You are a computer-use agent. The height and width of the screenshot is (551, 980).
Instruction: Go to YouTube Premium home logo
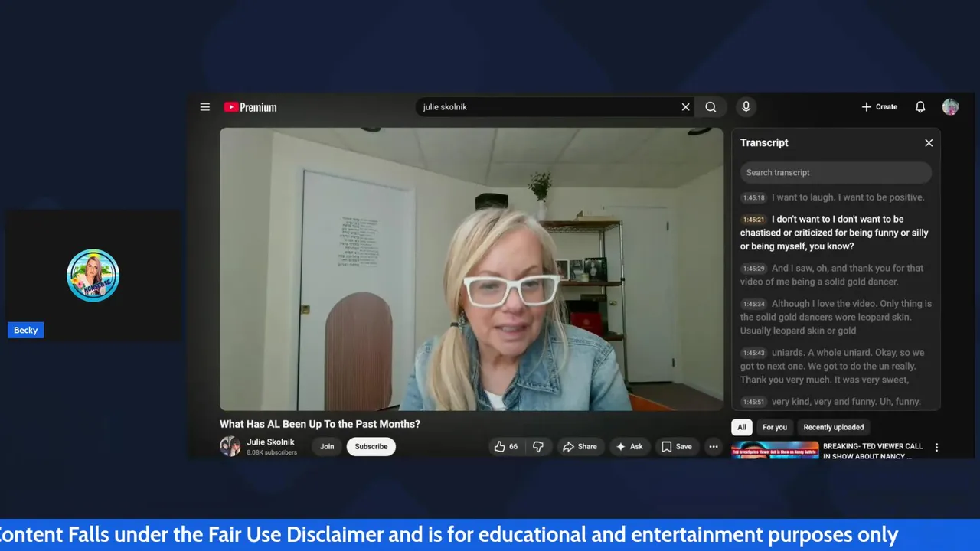250,107
